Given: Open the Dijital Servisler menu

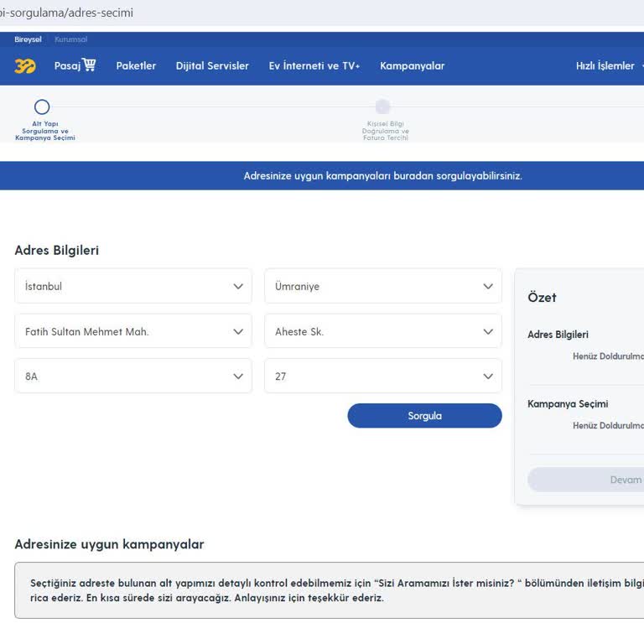Looking at the screenshot, I should 212,65.
